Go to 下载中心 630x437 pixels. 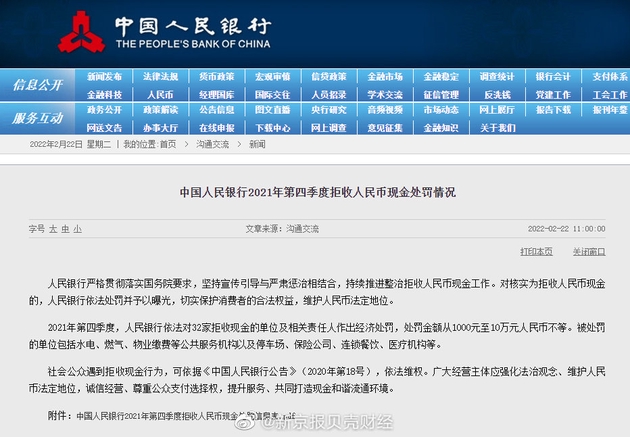pos(272,128)
